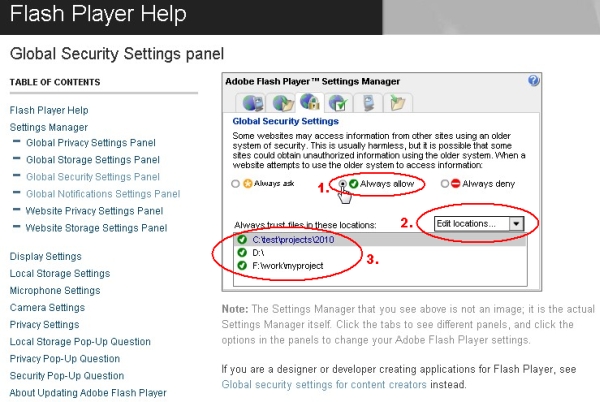The width and height of the screenshot is (600, 402).
Task: Open the Flash Player Help link
Action: coord(49,111)
